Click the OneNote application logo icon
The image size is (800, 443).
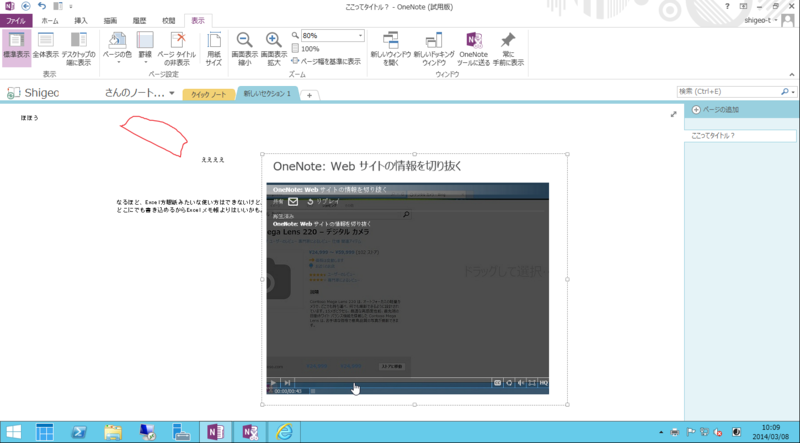click(x=9, y=6)
